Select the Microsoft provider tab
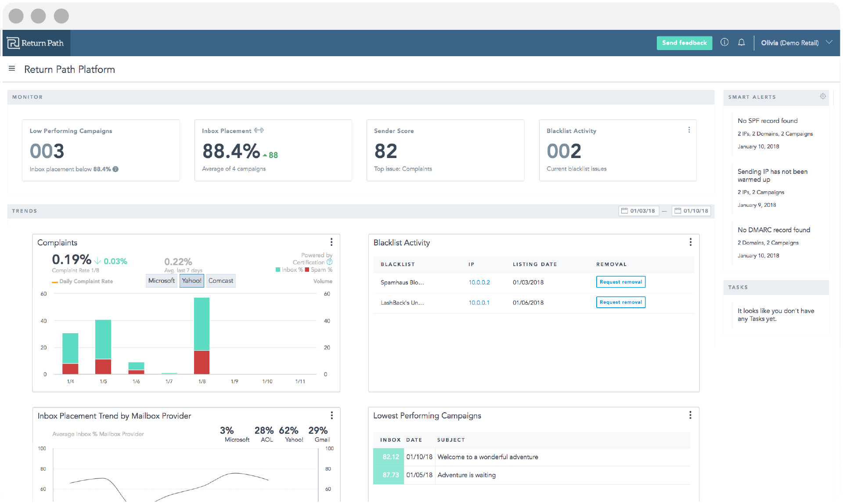843x504 pixels. [162, 281]
